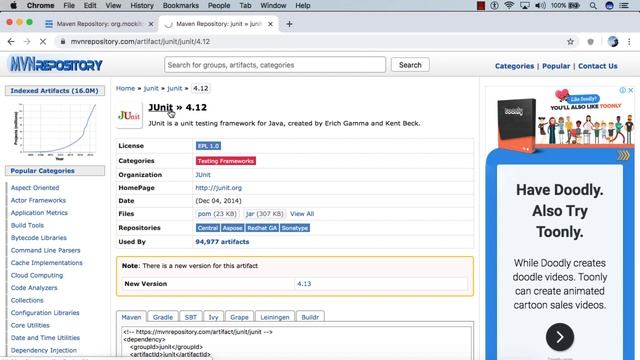Screen dimensions: 640x360
Task: Open the History menu
Action: (142, 5)
